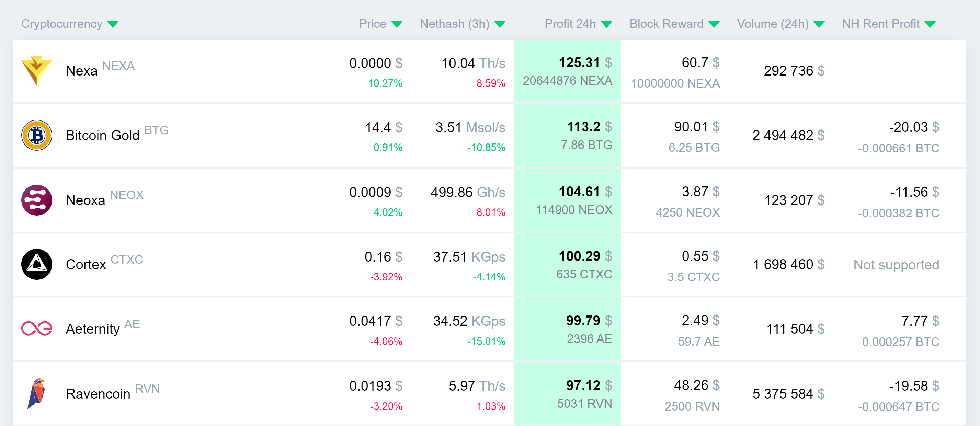This screenshot has width=980, height=426.
Task: Select the Nexa coin name
Action: pos(81,70)
